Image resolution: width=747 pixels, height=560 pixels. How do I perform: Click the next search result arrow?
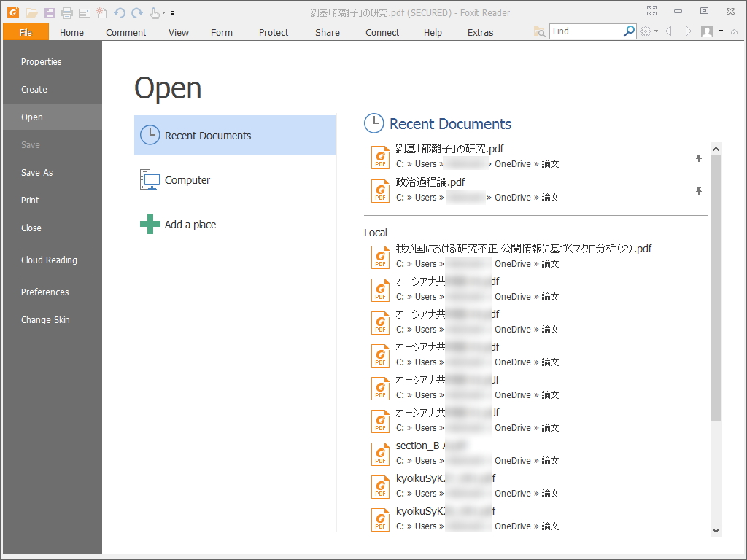click(688, 31)
